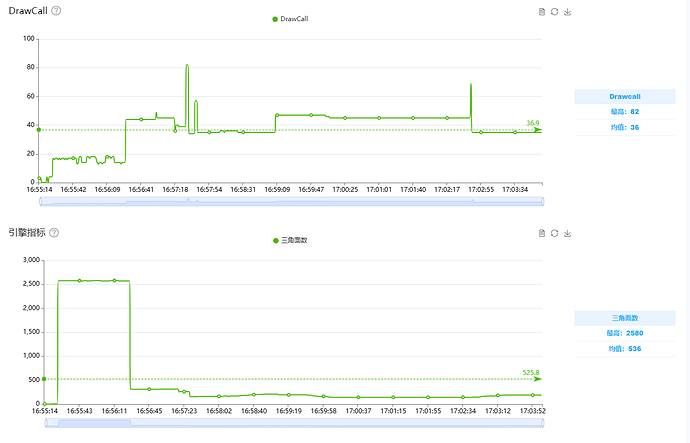Refresh the DrawCall chart
This screenshot has width=690, height=443.
554,12
